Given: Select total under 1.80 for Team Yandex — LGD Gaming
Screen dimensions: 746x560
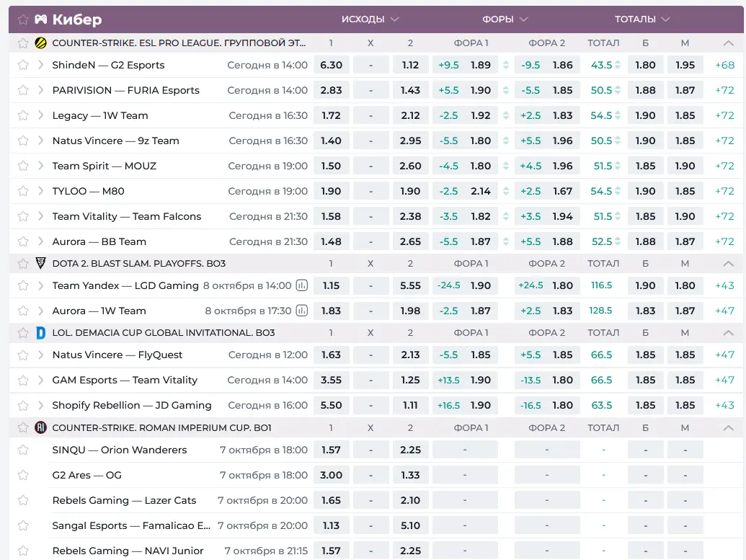Looking at the screenshot, I should coord(685,285).
